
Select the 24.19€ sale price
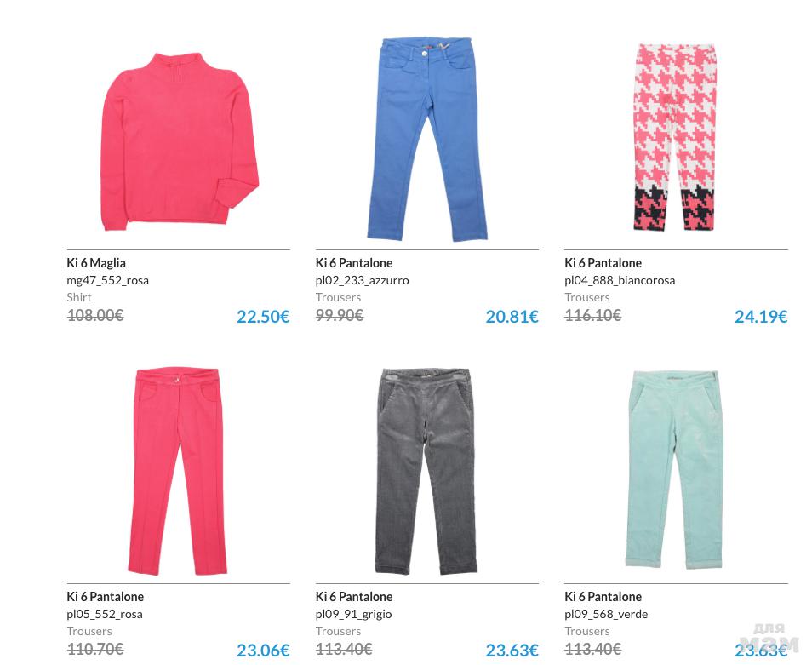pos(761,317)
